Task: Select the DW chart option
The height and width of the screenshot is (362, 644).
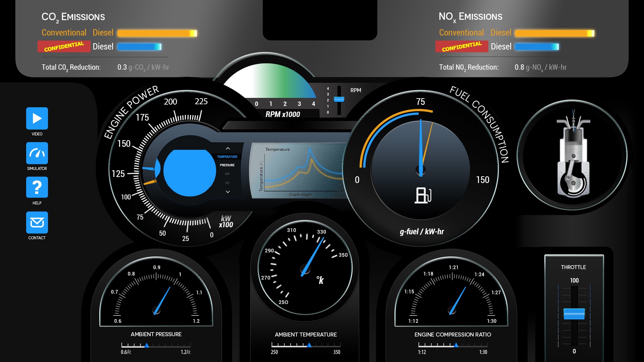Action: point(227,174)
